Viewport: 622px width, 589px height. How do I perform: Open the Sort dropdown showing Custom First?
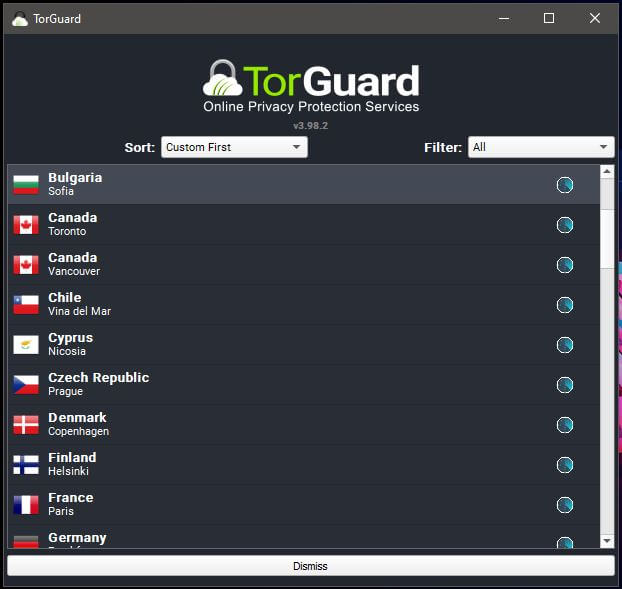(234, 147)
